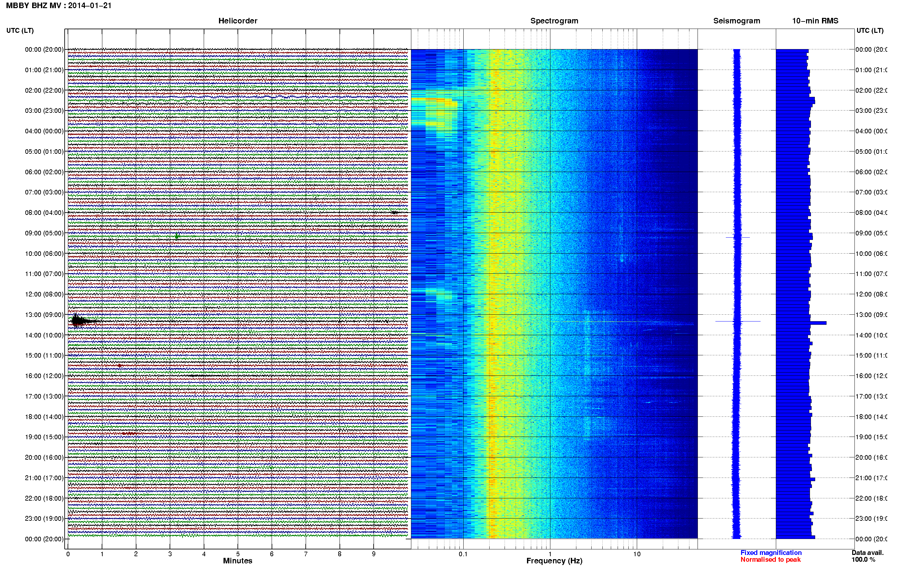
Task: Click the left time label '00:00 (20:00)' at top
Action: point(44,49)
